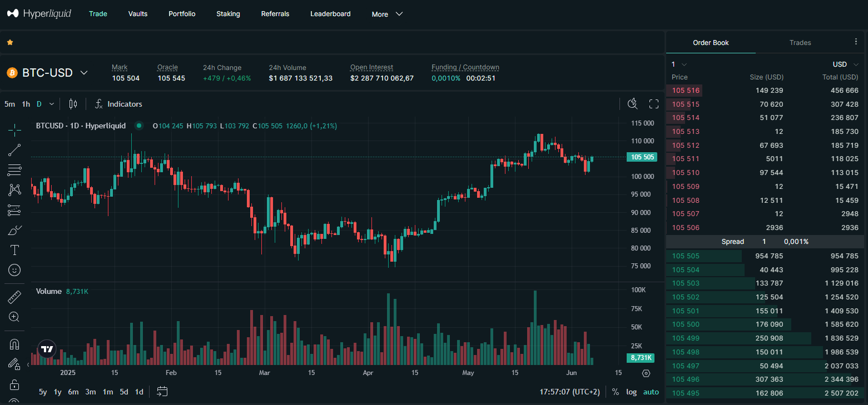Switch to the Trades tab

(x=800, y=42)
